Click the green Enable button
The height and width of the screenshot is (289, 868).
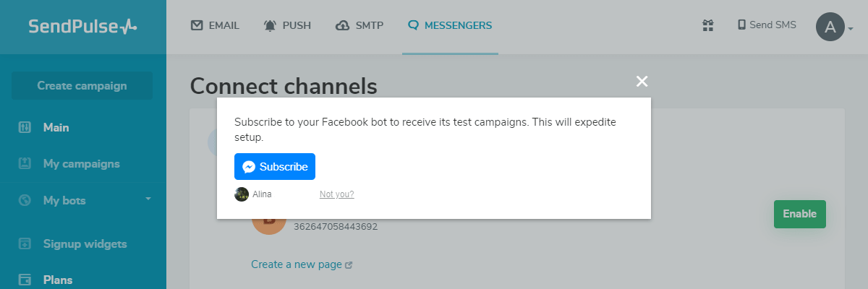[x=799, y=214]
